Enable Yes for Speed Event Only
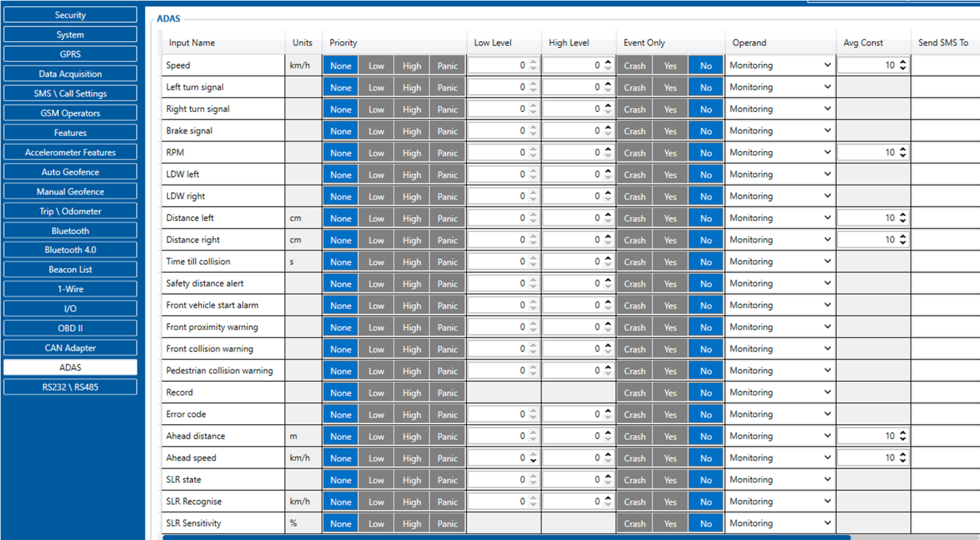980x540 pixels. 670,65
